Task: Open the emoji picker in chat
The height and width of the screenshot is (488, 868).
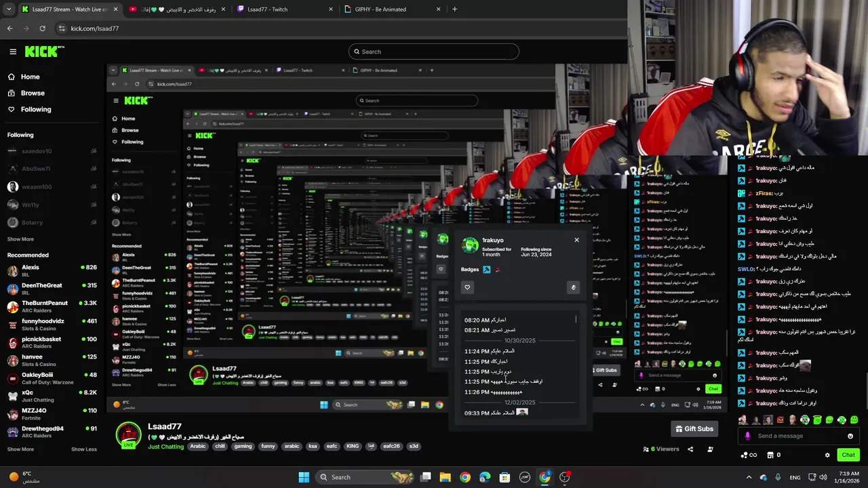Action: pos(850,436)
